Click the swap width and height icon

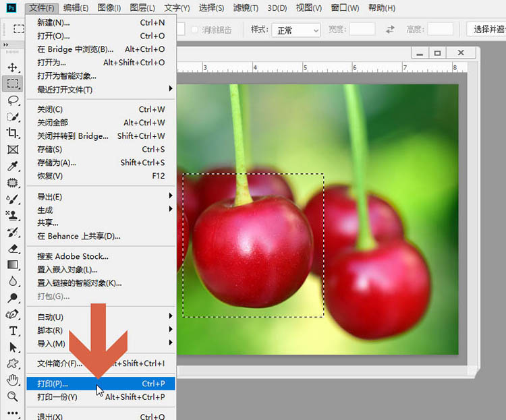390,30
